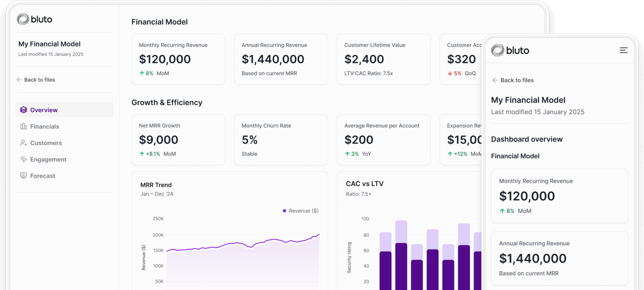Open the Financials menu item
The image size is (644, 290).
pyautogui.click(x=44, y=127)
